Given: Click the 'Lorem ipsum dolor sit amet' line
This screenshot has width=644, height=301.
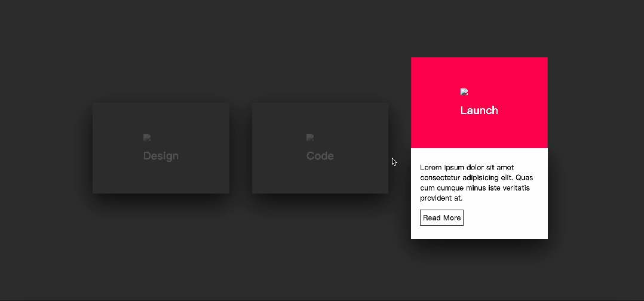Looking at the screenshot, I should tap(467, 167).
